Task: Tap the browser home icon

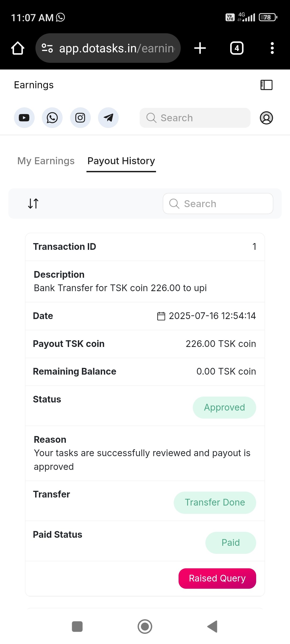Action: 18,48
